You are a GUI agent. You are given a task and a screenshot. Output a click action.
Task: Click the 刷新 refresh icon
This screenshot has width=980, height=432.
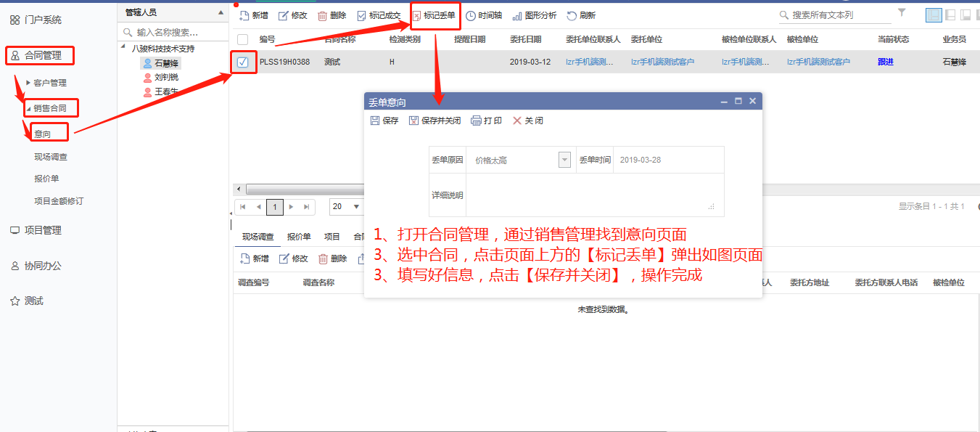click(x=572, y=15)
